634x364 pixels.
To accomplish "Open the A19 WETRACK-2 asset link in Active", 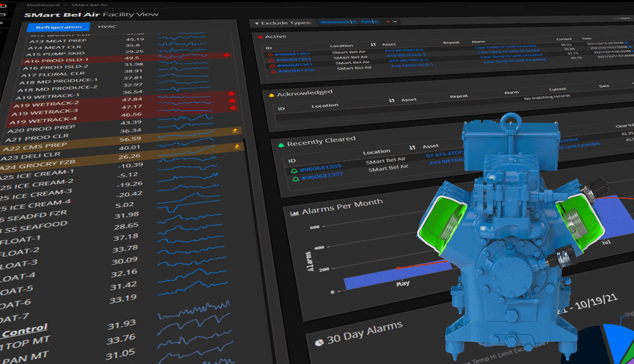I will click(408, 61).
